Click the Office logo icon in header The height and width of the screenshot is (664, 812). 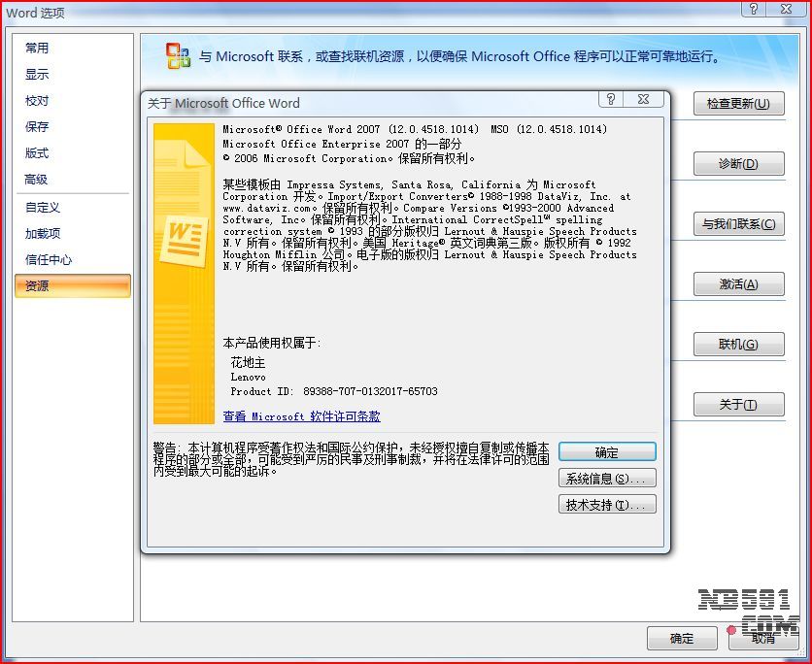pos(178,56)
